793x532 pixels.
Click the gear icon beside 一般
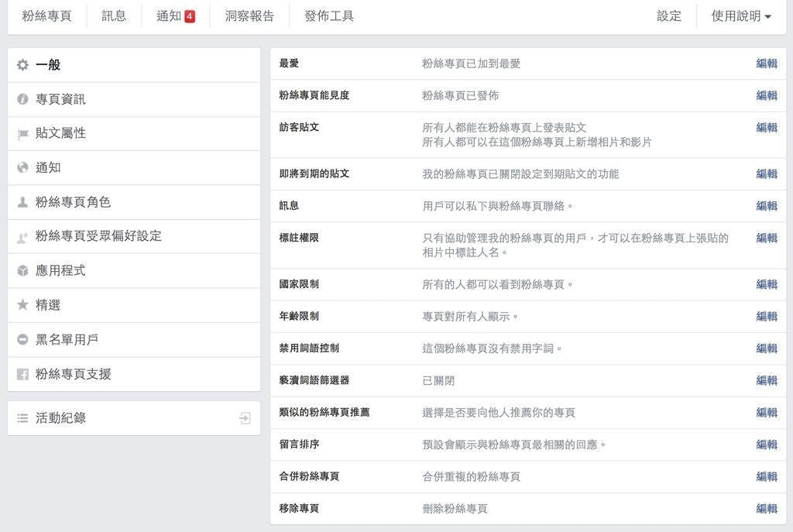pos(22,65)
